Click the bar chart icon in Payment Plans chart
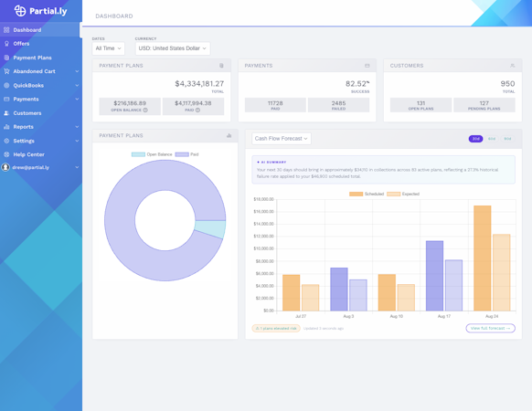This screenshot has width=532, height=411. pyautogui.click(x=229, y=135)
